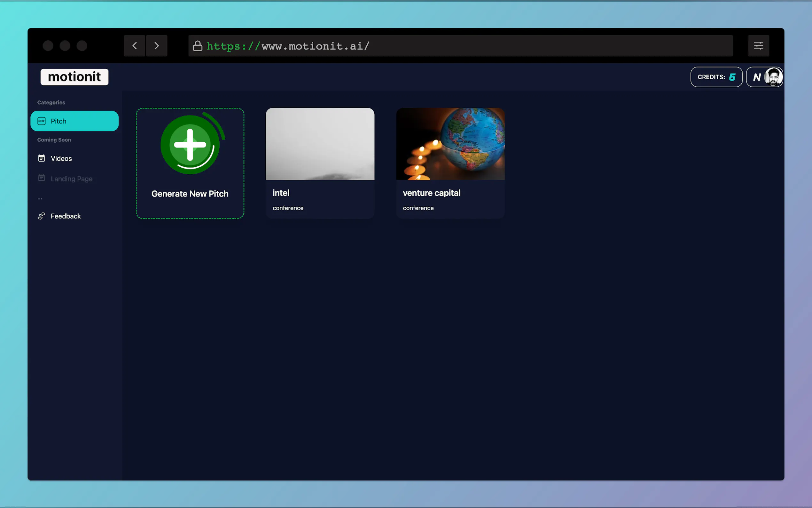Open browser settings via the sliders icon
Image resolution: width=812 pixels, height=508 pixels.
coord(759,45)
